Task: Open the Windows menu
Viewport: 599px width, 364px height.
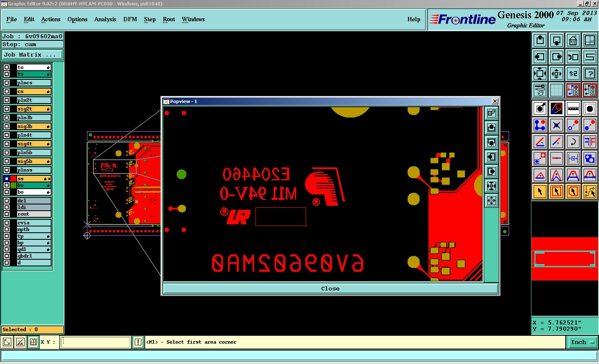Action: click(x=193, y=19)
